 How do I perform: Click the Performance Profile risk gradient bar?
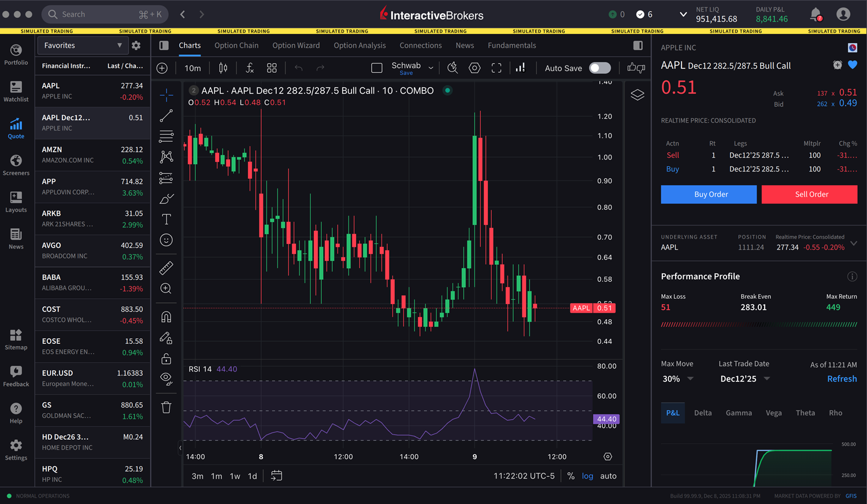[x=758, y=325]
